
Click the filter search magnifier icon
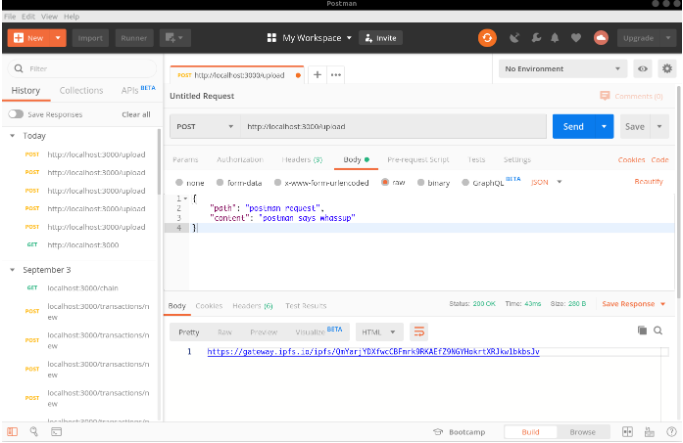point(18,69)
